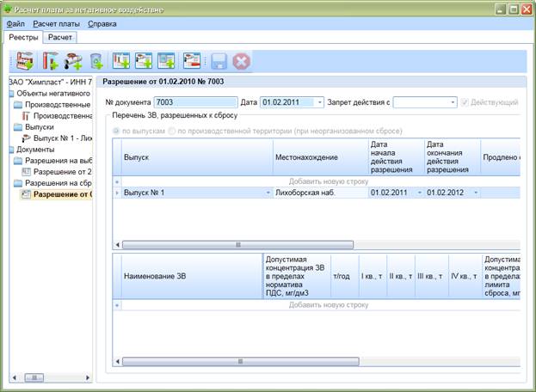Viewport: 536px width, 392px height.
Task: Click the red cancel cross toolbar icon
Action: (x=242, y=62)
